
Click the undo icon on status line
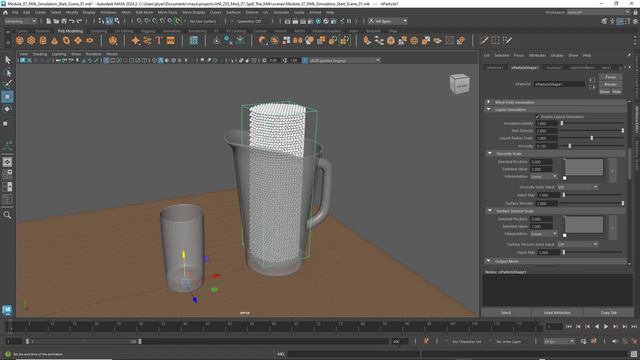pyautogui.click(x=72, y=21)
